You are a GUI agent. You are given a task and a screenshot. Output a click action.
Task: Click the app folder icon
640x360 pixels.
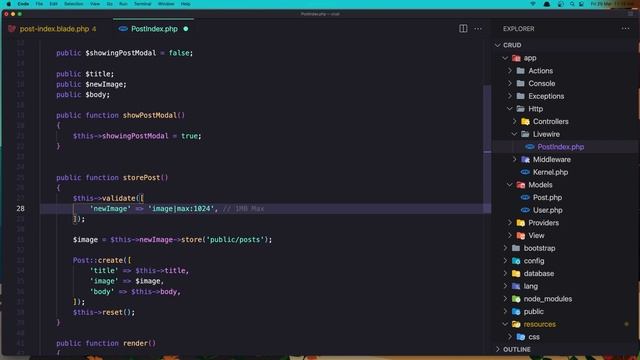(516, 58)
